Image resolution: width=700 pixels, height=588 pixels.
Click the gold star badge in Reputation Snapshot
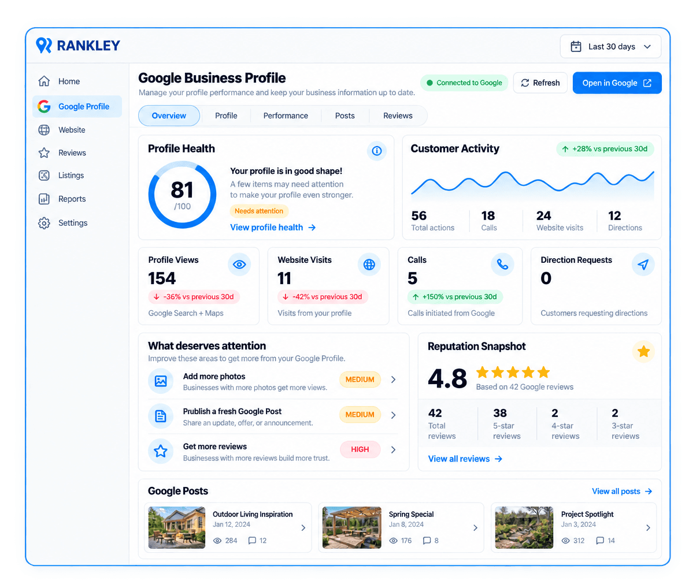[643, 351]
